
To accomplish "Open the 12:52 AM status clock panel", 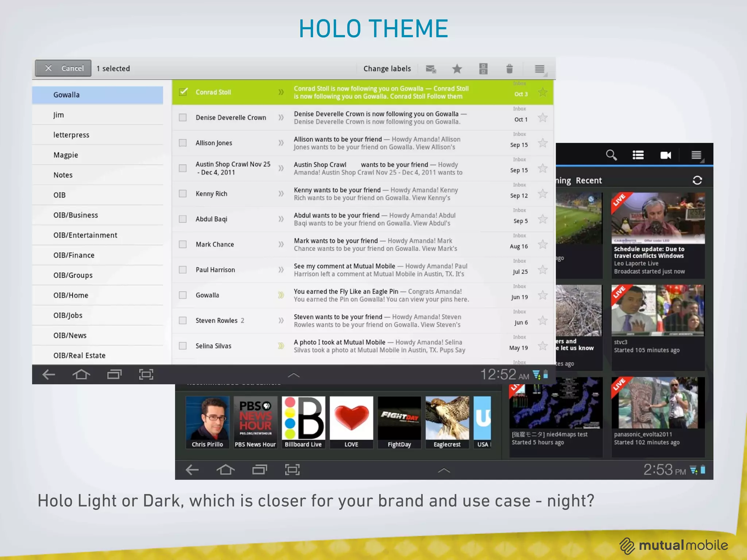I will (x=514, y=374).
